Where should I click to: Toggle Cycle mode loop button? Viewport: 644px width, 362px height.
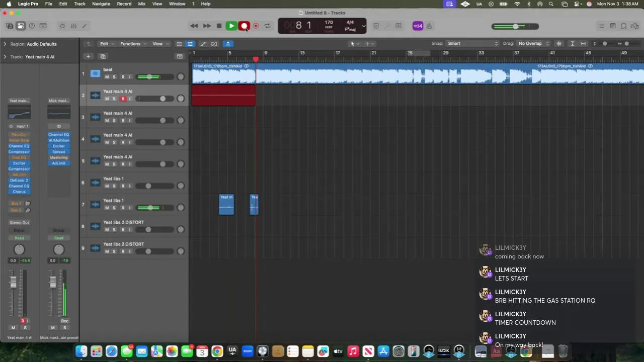(x=267, y=26)
